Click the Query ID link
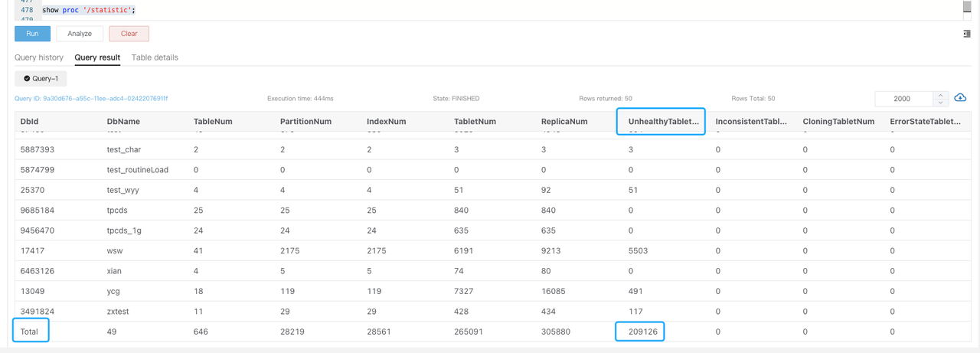This screenshot has height=353, width=980. [x=91, y=99]
